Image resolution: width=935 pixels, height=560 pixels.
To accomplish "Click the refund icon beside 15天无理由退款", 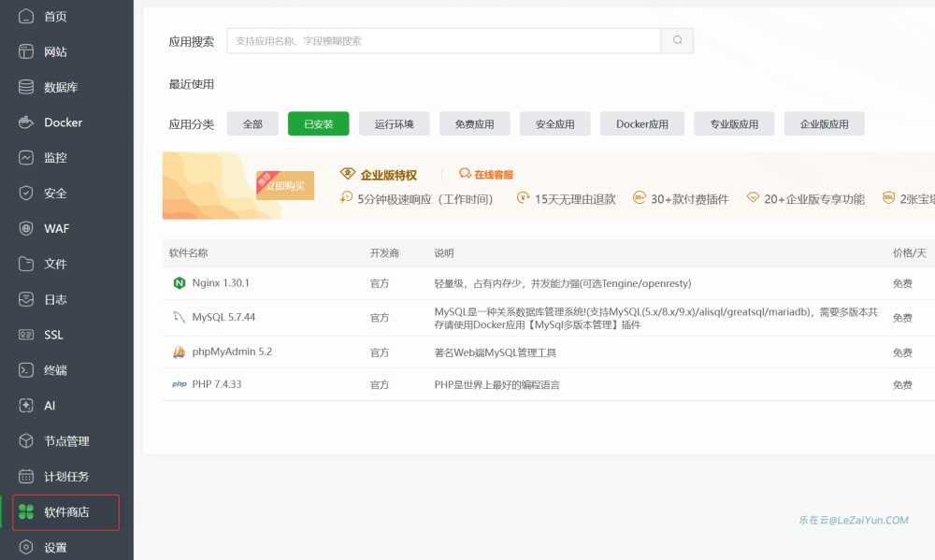I will pos(523,197).
